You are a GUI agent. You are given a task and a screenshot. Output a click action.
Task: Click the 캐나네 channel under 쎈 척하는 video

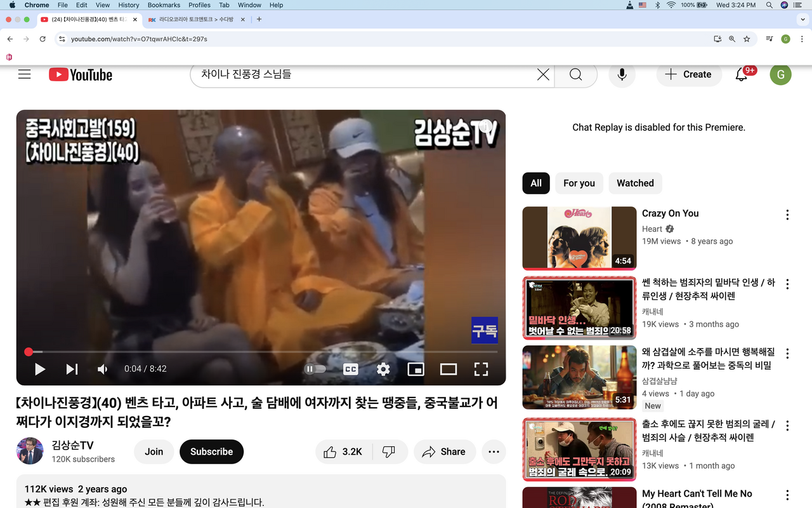[x=653, y=311]
